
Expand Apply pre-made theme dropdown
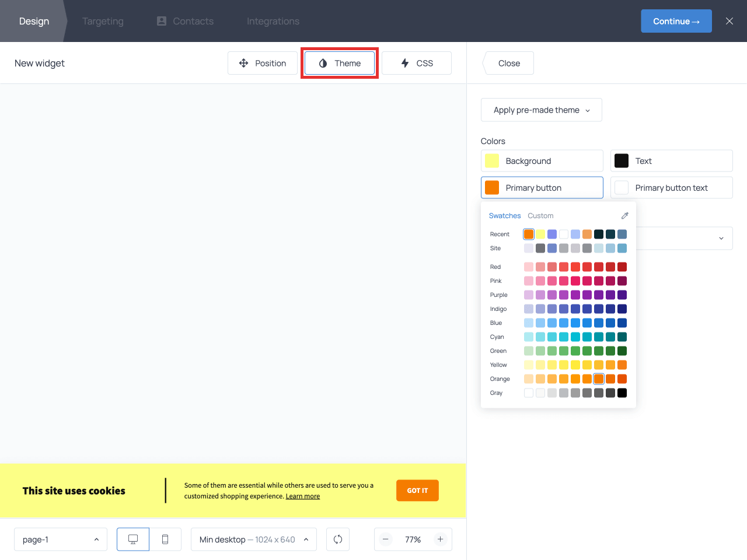[541, 110]
